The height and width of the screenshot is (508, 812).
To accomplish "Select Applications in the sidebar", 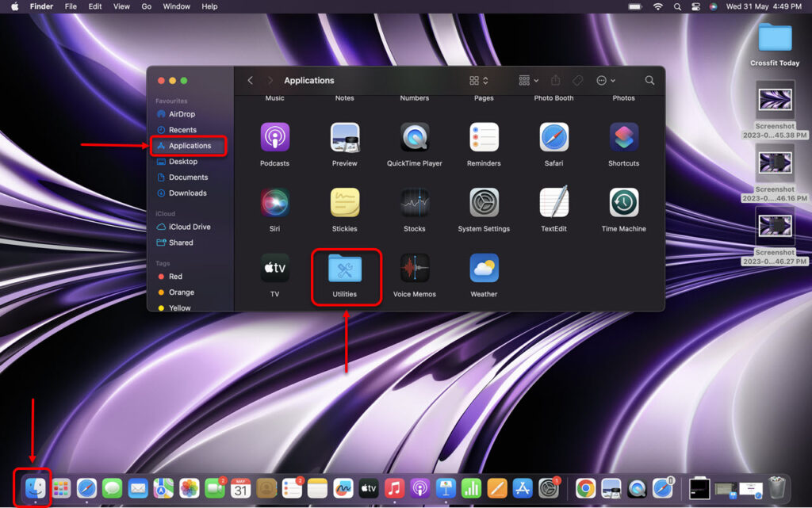I will click(x=189, y=145).
